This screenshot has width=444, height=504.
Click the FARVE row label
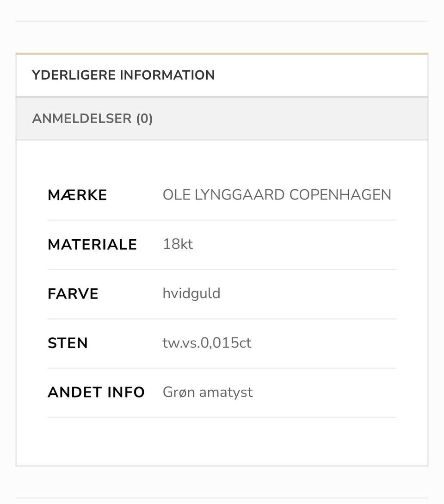pos(73,293)
